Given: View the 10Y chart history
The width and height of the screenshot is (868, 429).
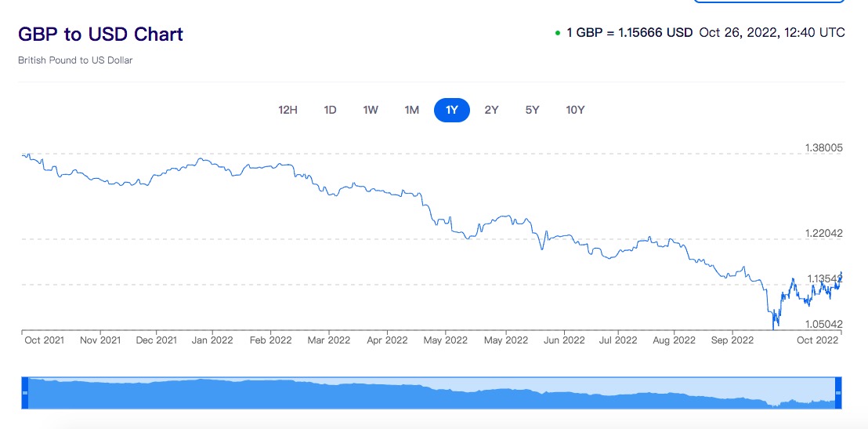Looking at the screenshot, I should (x=575, y=110).
